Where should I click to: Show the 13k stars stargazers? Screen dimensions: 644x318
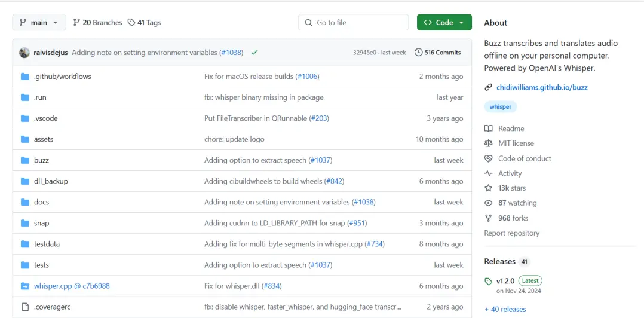point(511,188)
